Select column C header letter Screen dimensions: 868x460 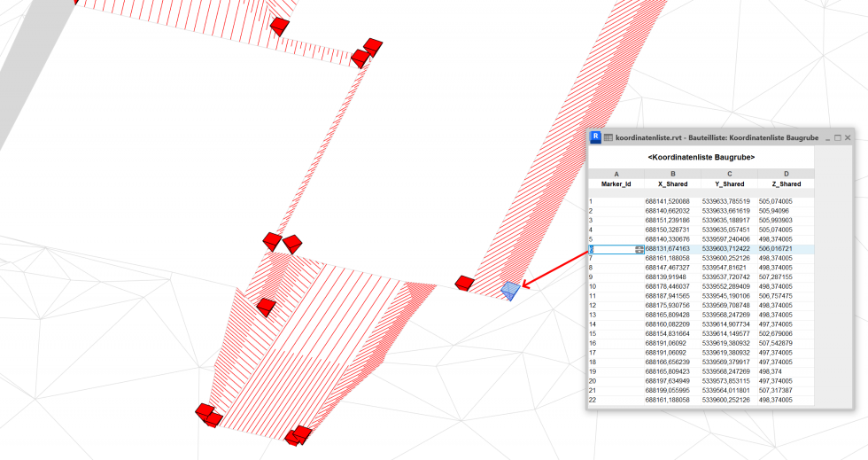pos(729,174)
